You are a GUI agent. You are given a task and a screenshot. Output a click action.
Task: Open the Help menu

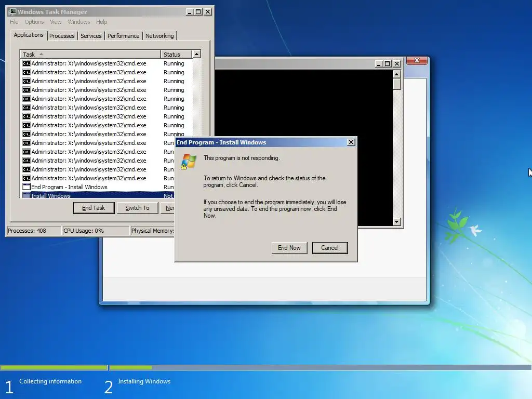click(101, 22)
